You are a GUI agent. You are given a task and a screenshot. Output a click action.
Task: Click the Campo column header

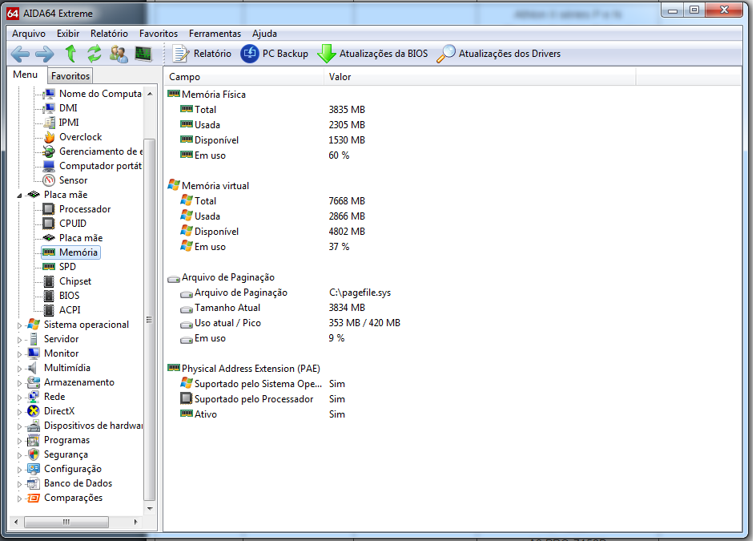(x=244, y=77)
